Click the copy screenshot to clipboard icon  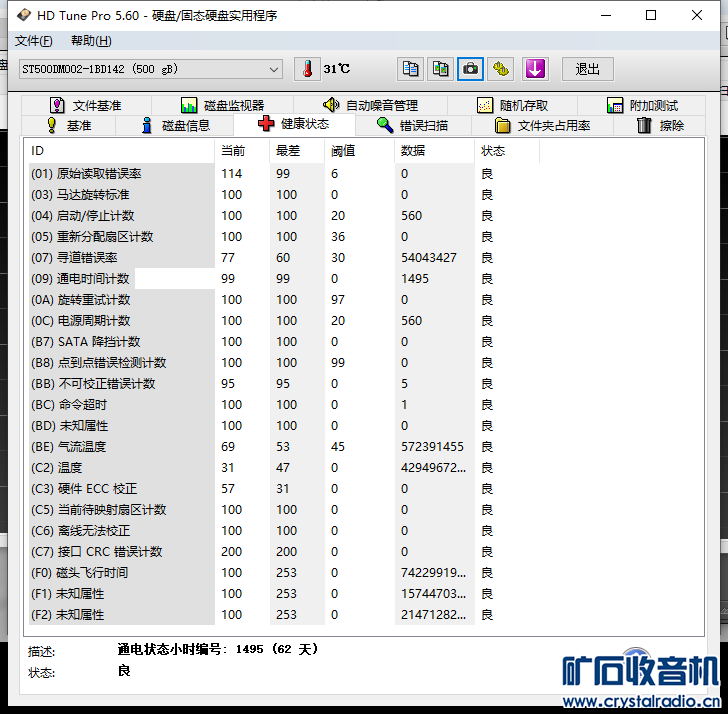(440, 69)
